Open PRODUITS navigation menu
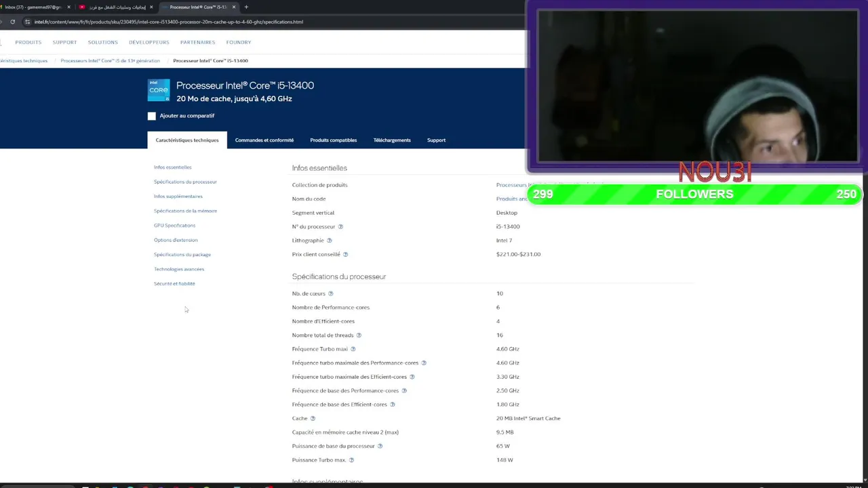 pyautogui.click(x=28, y=42)
